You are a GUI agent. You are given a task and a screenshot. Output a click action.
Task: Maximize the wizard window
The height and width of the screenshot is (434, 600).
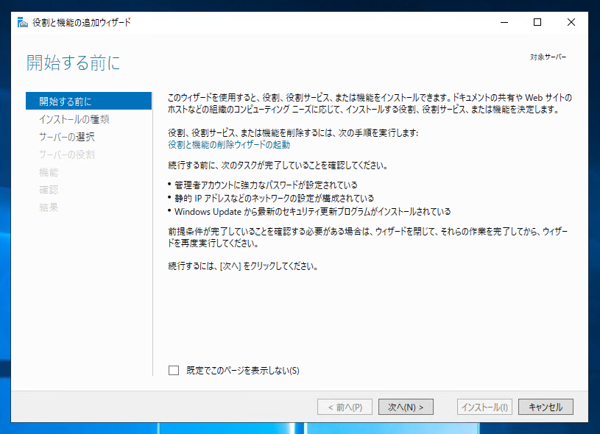coord(537,23)
